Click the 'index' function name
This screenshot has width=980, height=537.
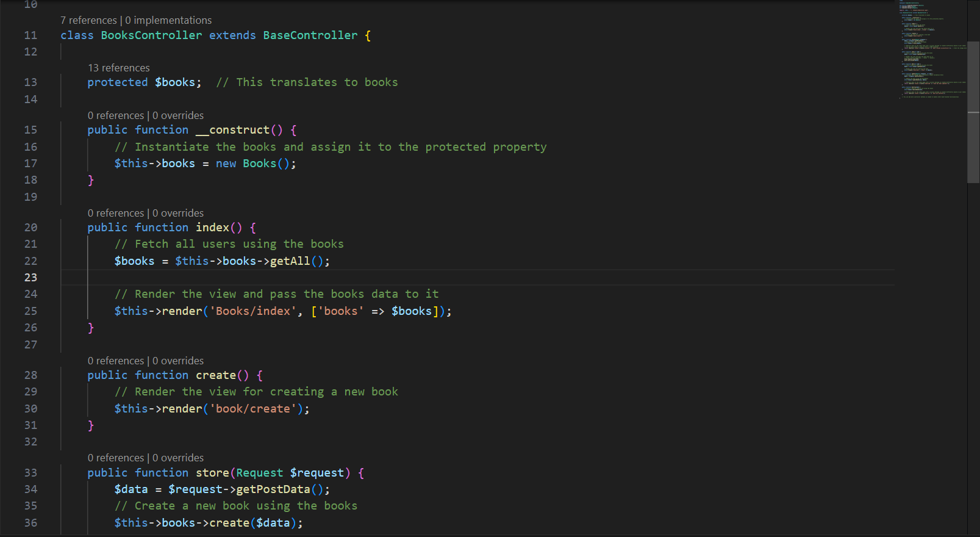tap(212, 228)
